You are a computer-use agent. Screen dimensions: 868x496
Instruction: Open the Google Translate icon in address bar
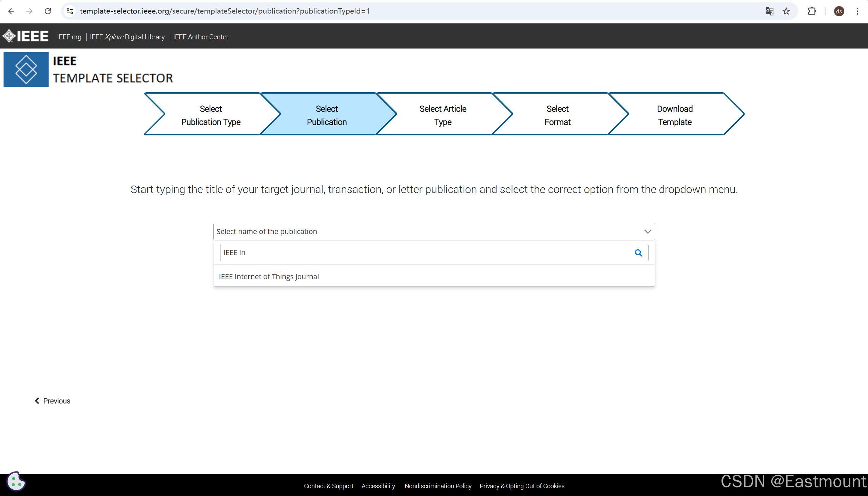pos(770,11)
